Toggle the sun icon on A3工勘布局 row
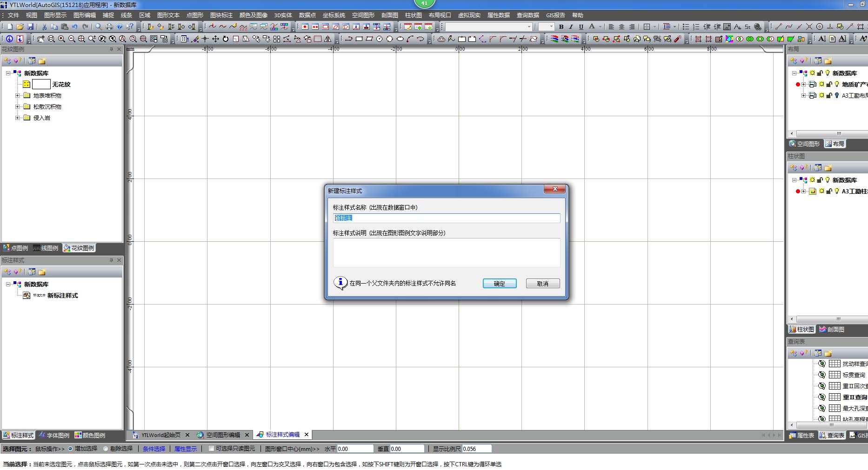 coord(821,95)
